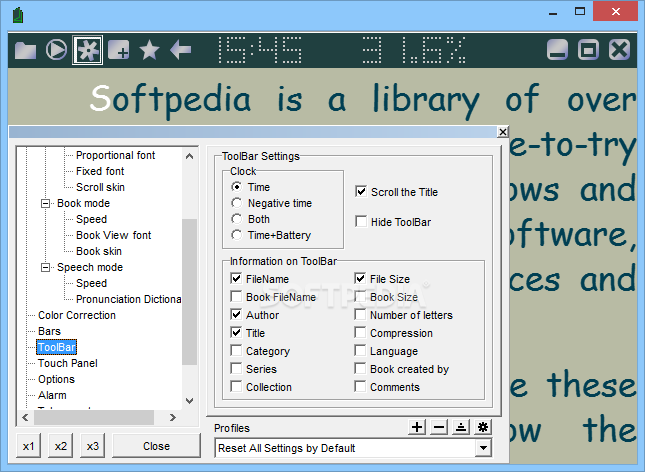Open the Pronunciation Dictionary item
Viewport: 645px width, 472px height.
click(x=128, y=299)
